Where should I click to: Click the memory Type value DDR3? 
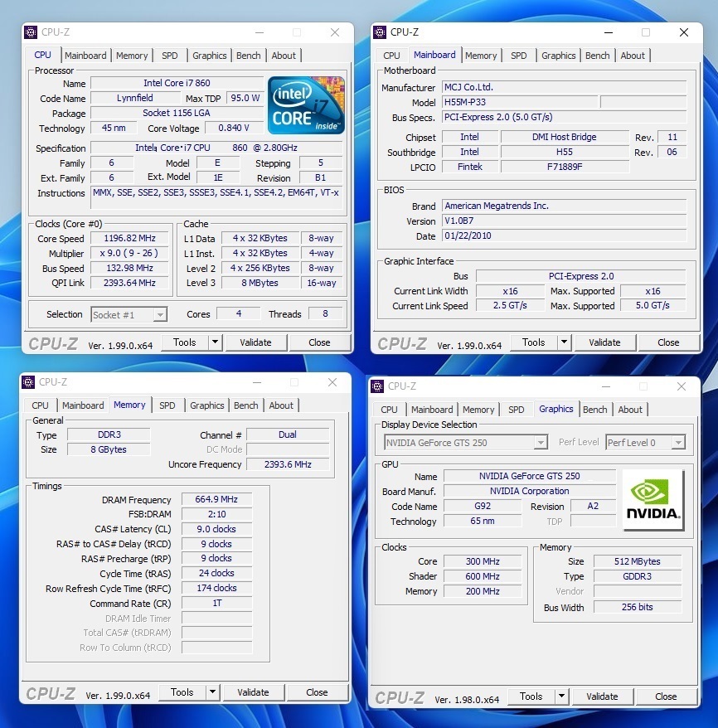pyautogui.click(x=109, y=434)
